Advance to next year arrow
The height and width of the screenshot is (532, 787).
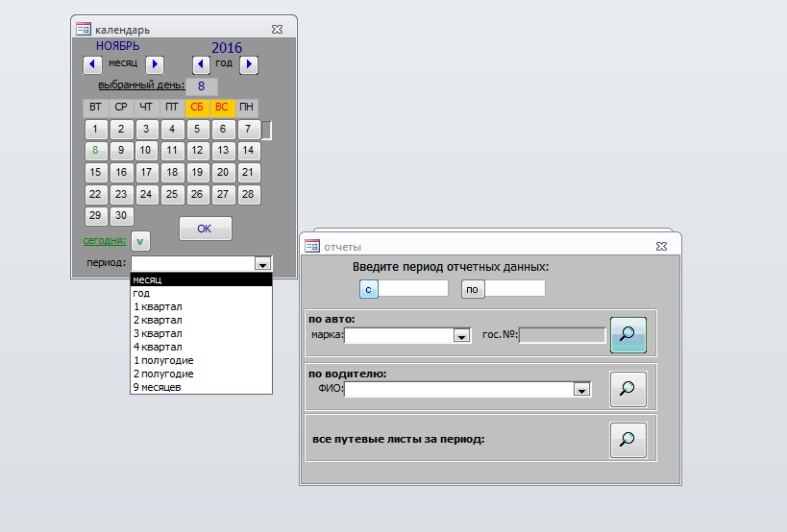click(249, 64)
